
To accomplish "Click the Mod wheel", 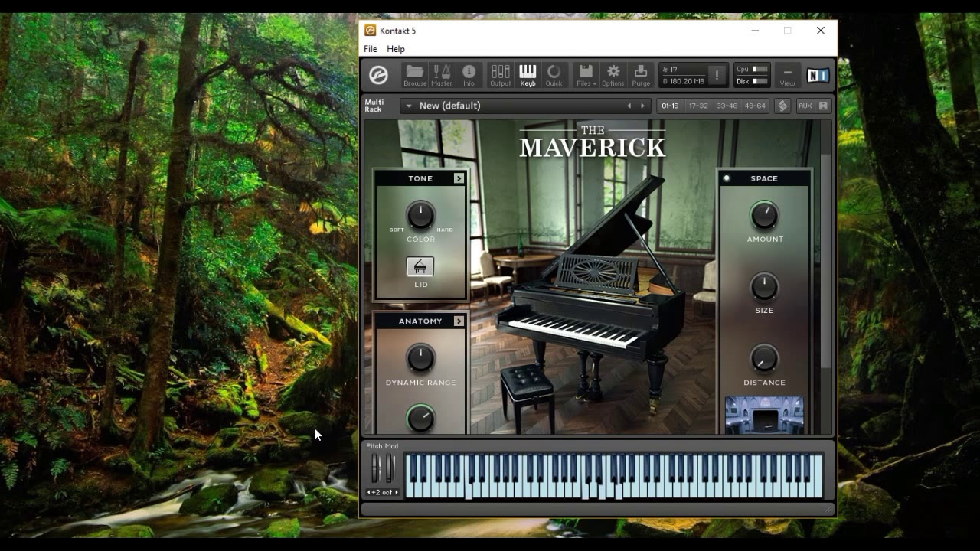I will (390, 468).
